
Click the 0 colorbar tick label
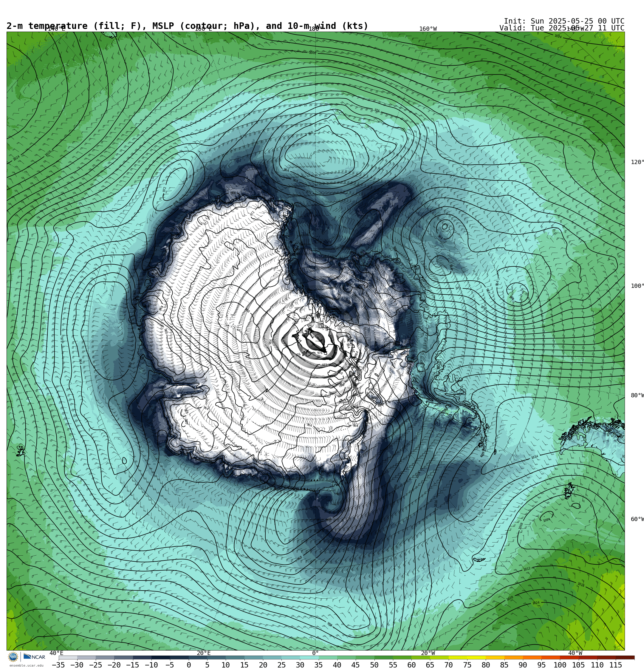(189, 665)
